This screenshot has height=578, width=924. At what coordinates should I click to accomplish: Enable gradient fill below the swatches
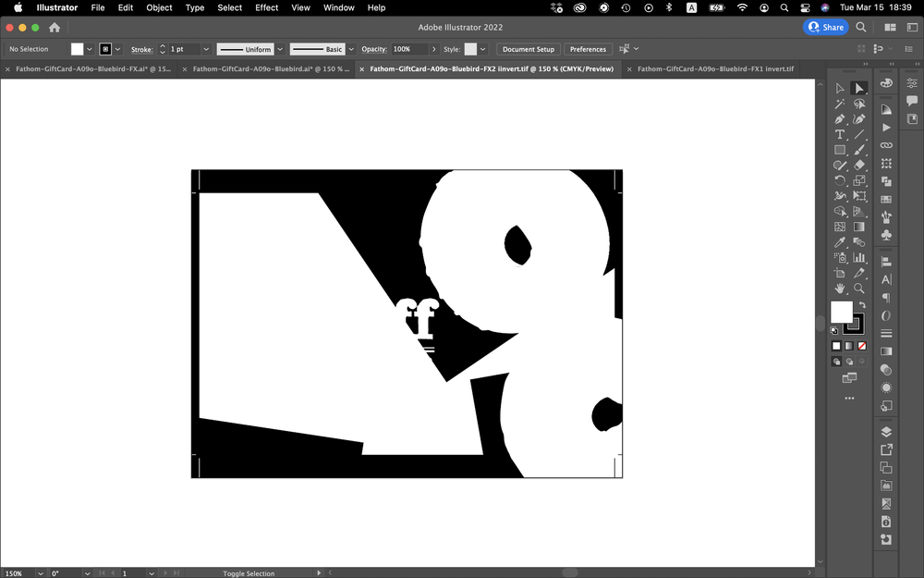pyautogui.click(x=848, y=346)
